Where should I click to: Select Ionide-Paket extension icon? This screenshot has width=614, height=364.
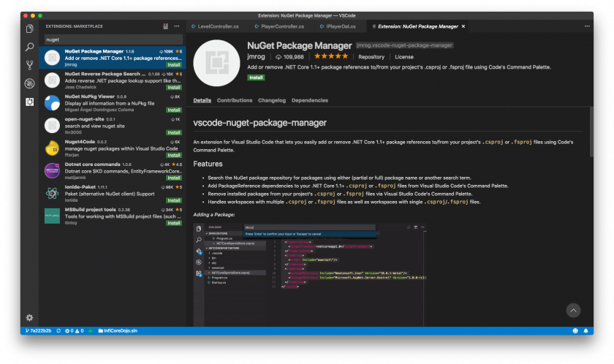point(52,194)
